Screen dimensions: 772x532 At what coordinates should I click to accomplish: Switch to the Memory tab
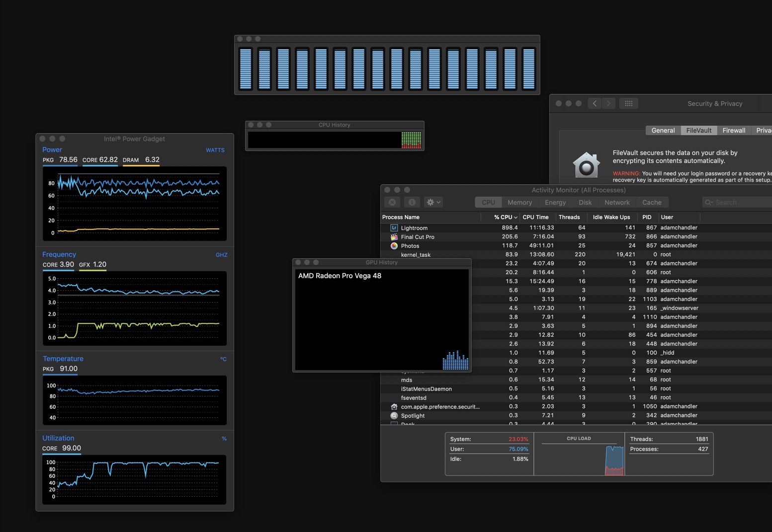tap(520, 203)
